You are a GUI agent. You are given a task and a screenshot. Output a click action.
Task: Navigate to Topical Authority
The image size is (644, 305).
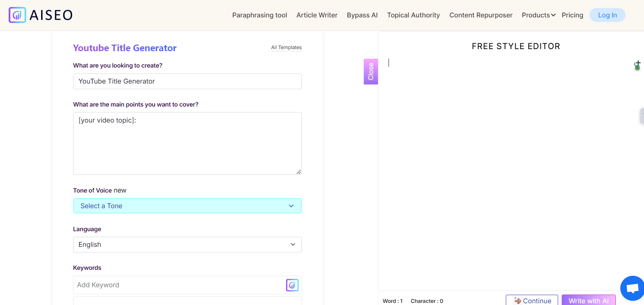[413, 15]
